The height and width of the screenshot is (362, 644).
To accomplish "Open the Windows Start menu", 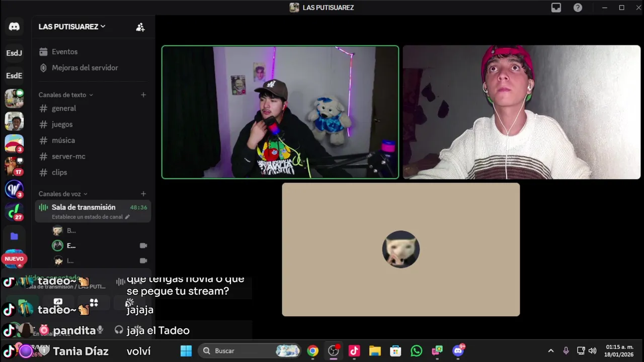I will [186, 351].
